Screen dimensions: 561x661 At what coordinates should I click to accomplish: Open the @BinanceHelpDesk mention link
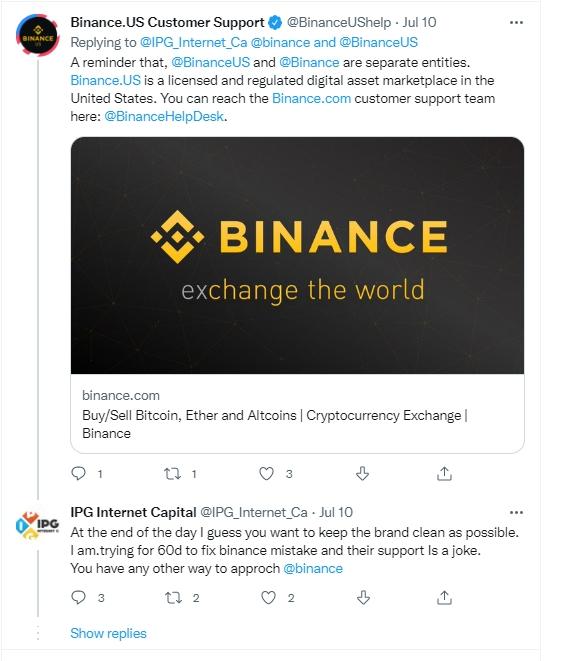coord(164,116)
